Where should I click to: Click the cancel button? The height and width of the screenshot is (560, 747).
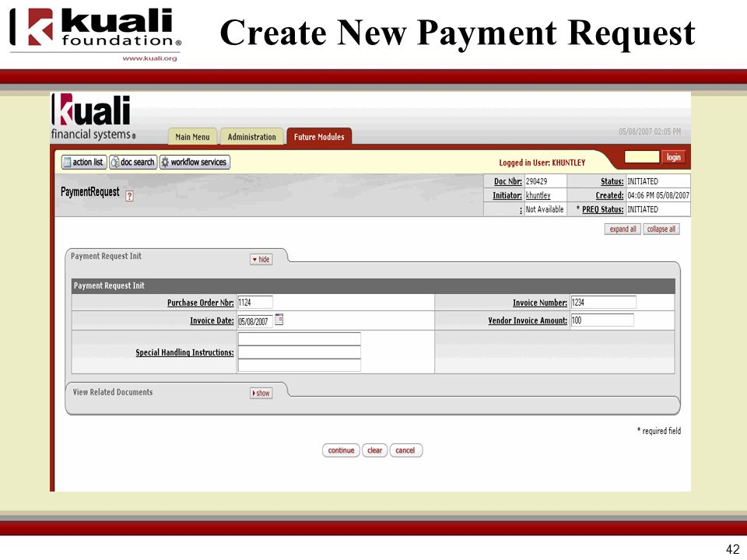click(x=405, y=450)
